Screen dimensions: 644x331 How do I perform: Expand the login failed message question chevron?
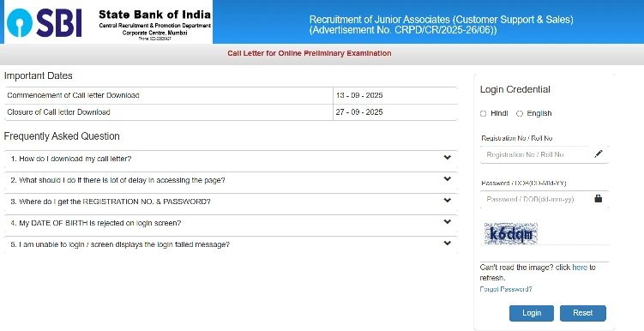[x=448, y=244]
